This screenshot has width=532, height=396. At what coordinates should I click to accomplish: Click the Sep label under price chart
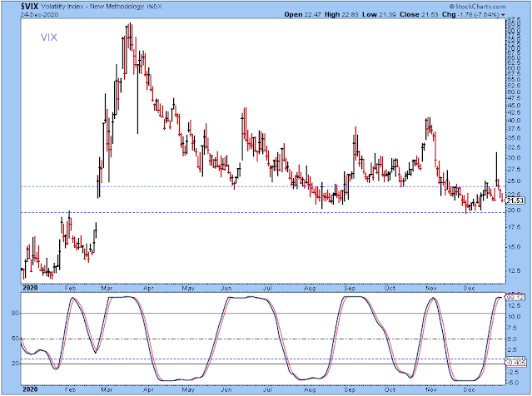pos(350,288)
